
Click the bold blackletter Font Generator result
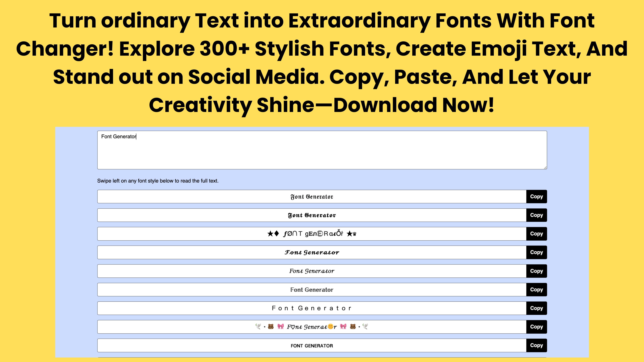click(x=311, y=215)
